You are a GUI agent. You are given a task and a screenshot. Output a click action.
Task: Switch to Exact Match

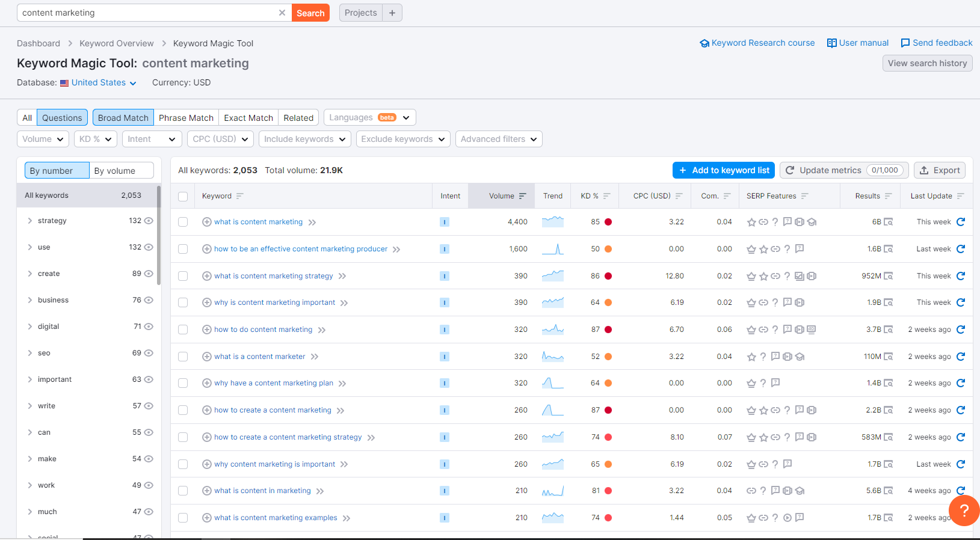[248, 117]
